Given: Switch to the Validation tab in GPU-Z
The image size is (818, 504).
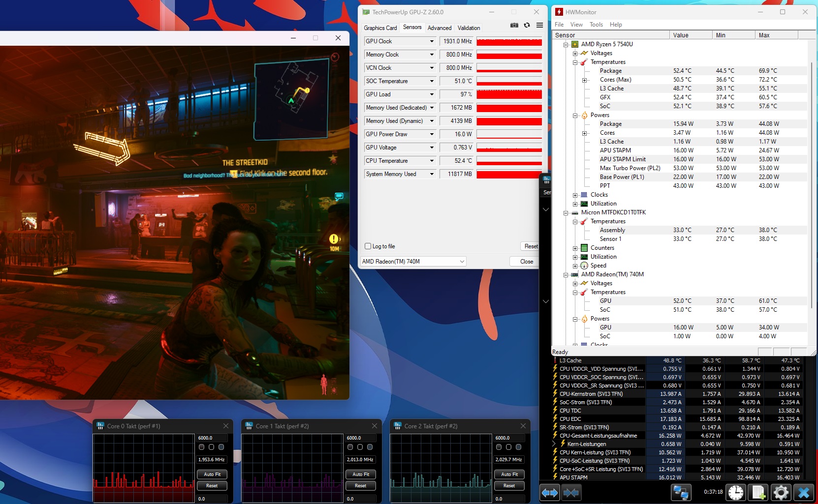Looking at the screenshot, I should click(469, 28).
